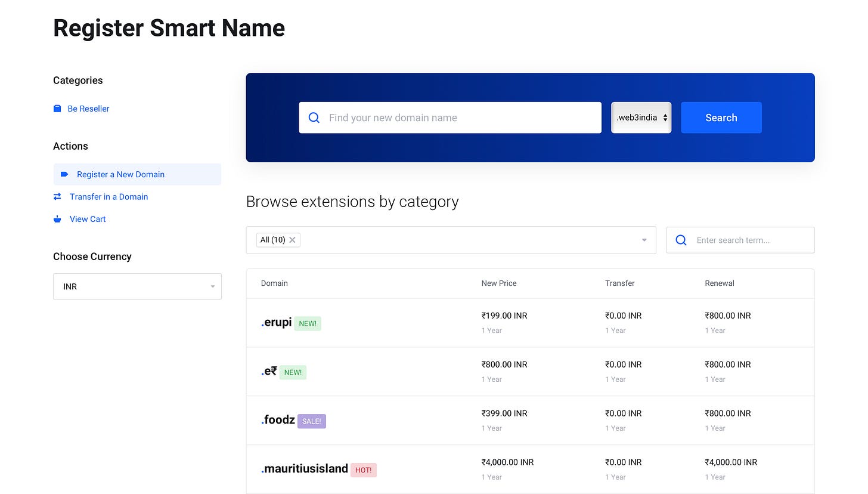Click the NEW! badge next to .e₹
868x494 pixels.
tap(293, 372)
